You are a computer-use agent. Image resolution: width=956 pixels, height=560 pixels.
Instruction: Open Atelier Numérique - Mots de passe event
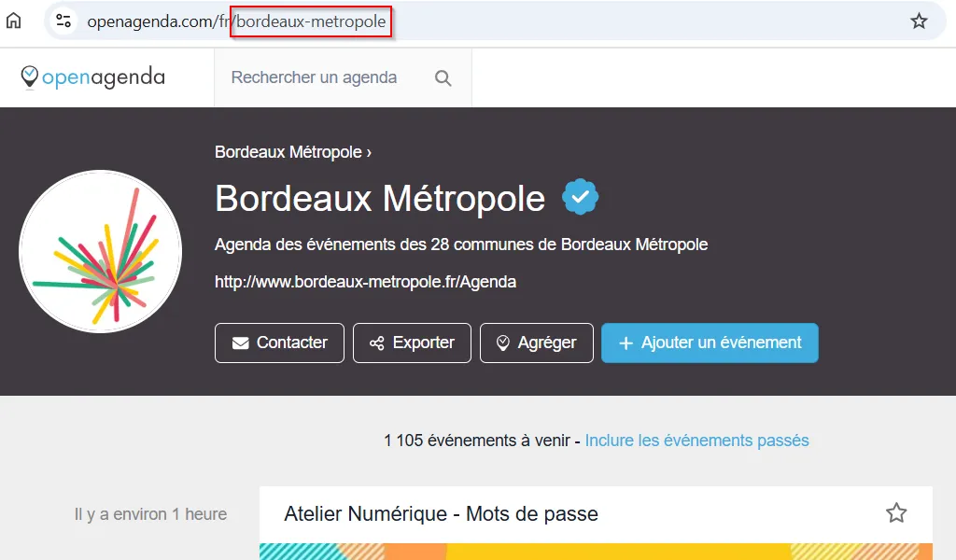point(441,513)
